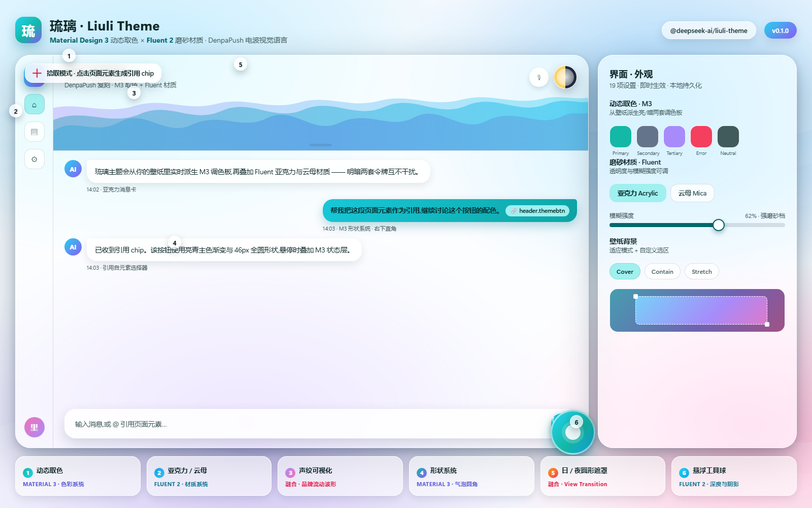The height and width of the screenshot is (508, 812).
Task: Click the "62% · 强磨砂档" value label
Action: (765, 216)
